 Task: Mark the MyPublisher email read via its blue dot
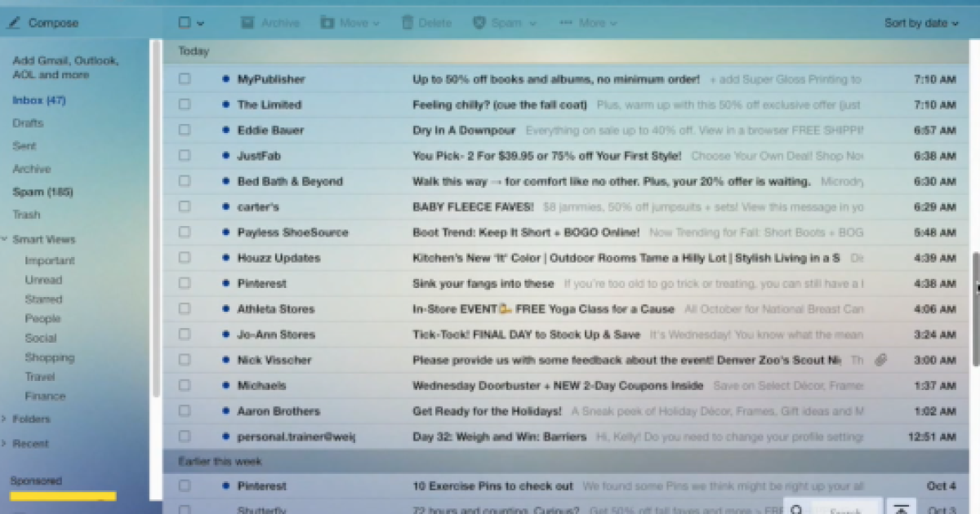[225, 79]
